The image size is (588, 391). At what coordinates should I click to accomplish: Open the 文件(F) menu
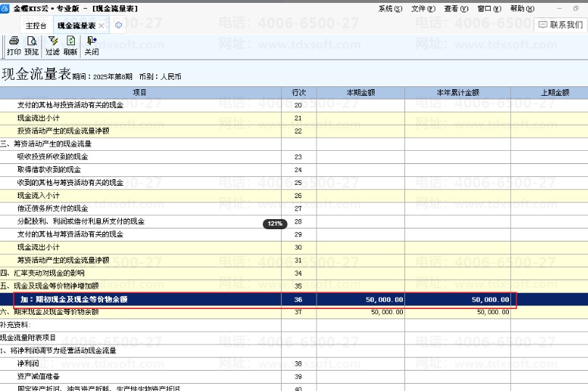pos(423,8)
